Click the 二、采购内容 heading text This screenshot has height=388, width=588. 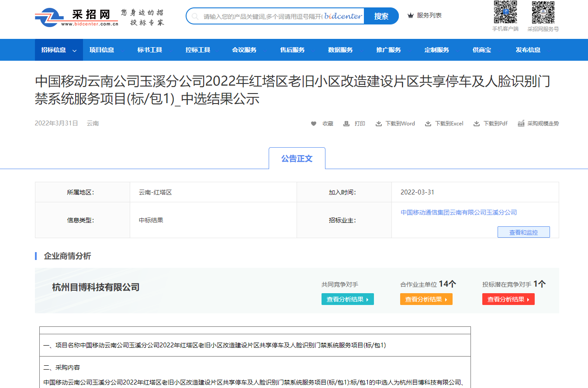pos(62,367)
